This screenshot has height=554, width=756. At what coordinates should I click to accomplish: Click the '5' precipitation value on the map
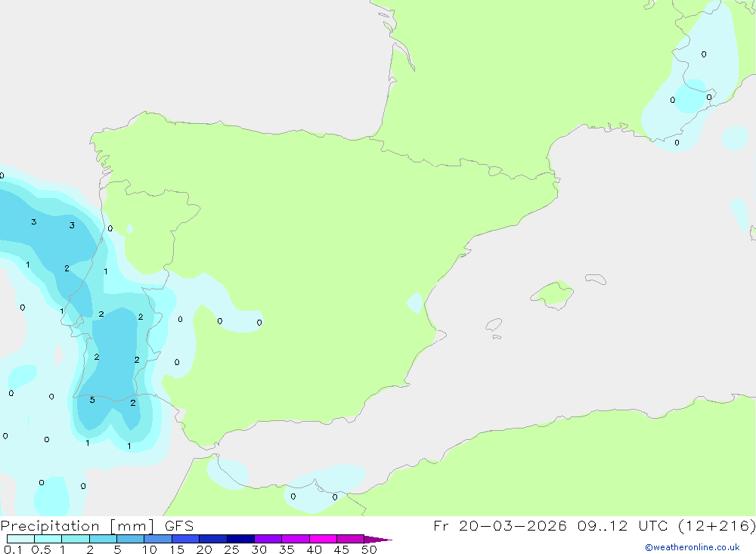[x=92, y=400]
